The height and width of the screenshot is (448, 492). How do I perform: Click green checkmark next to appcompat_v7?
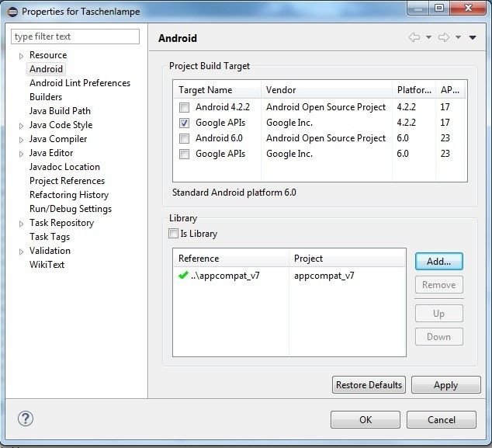tap(183, 276)
